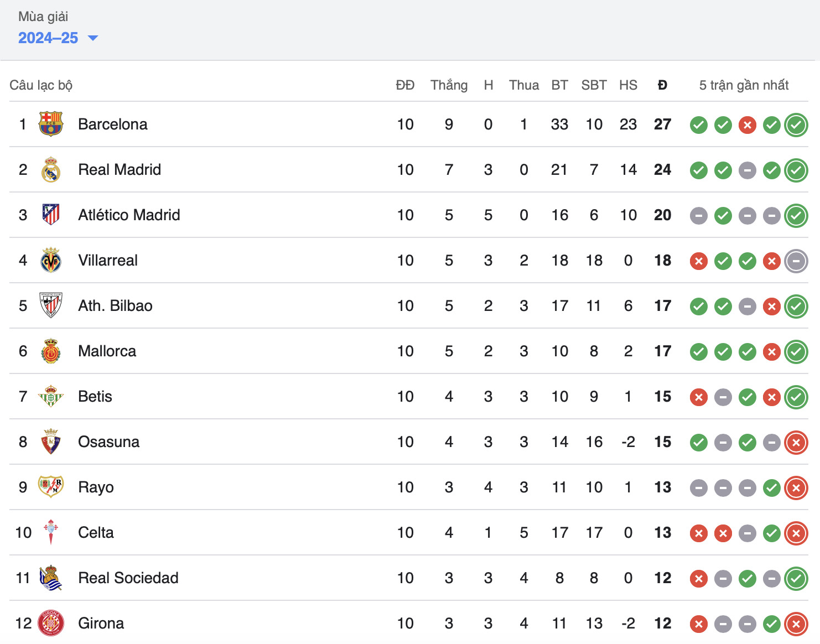Open the Real Sociedad team link
The height and width of the screenshot is (644, 820).
pyautogui.click(x=128, y=578)
